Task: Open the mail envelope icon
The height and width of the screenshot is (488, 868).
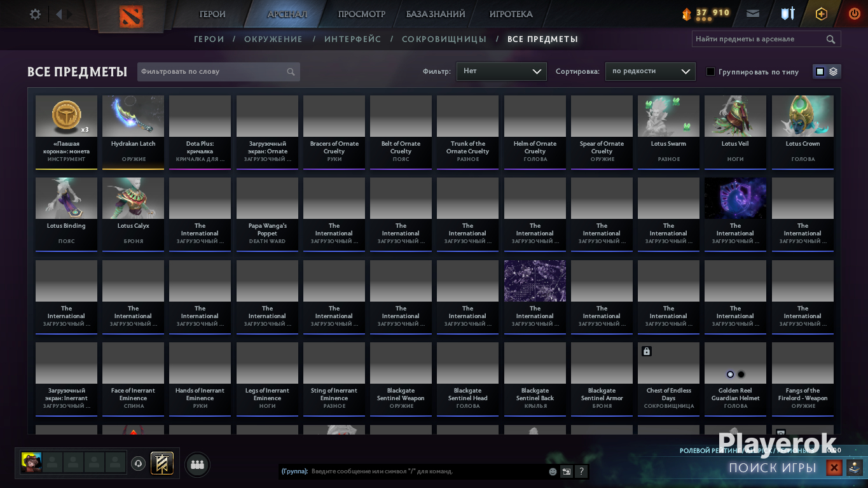Action: point(753,13)
